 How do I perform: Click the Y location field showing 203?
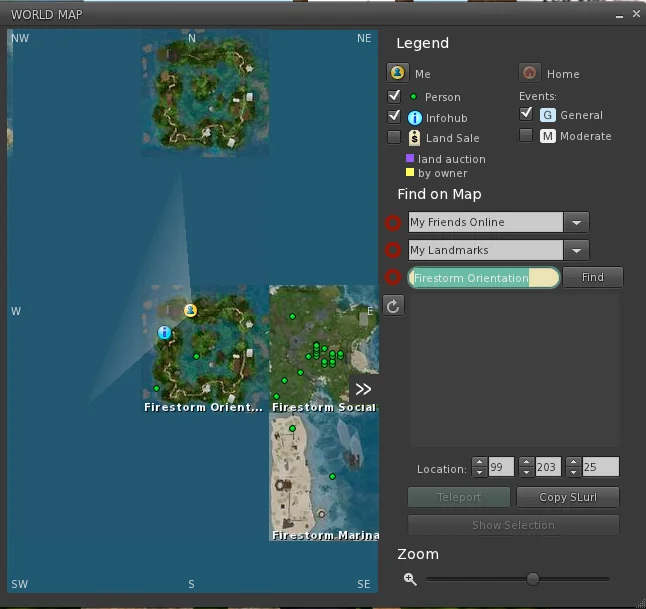(548, 467)
